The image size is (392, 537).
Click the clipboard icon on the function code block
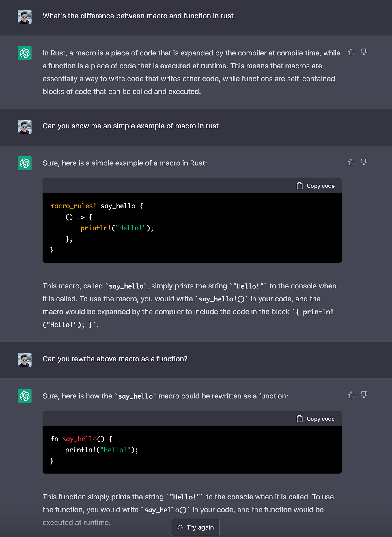point(300,419)
